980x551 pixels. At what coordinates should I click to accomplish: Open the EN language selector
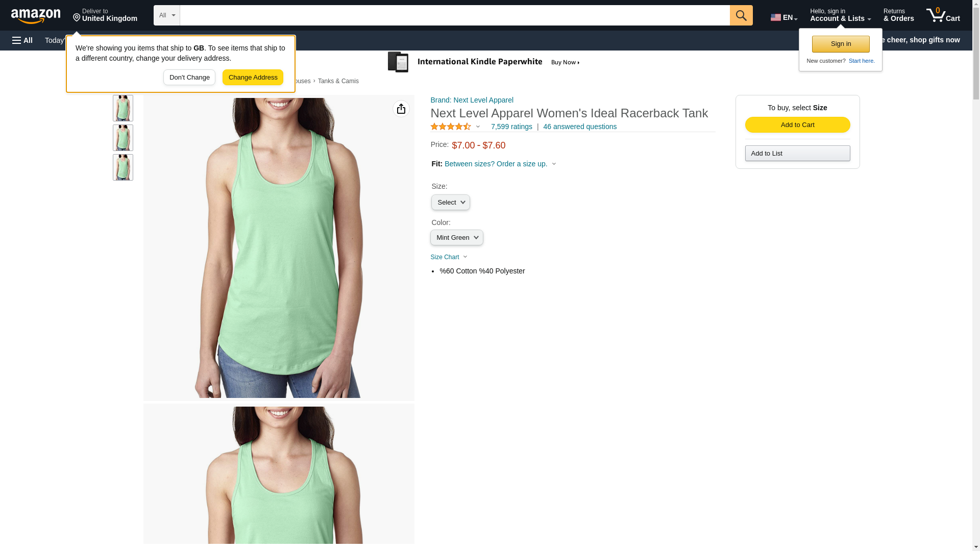click(783, 17)
